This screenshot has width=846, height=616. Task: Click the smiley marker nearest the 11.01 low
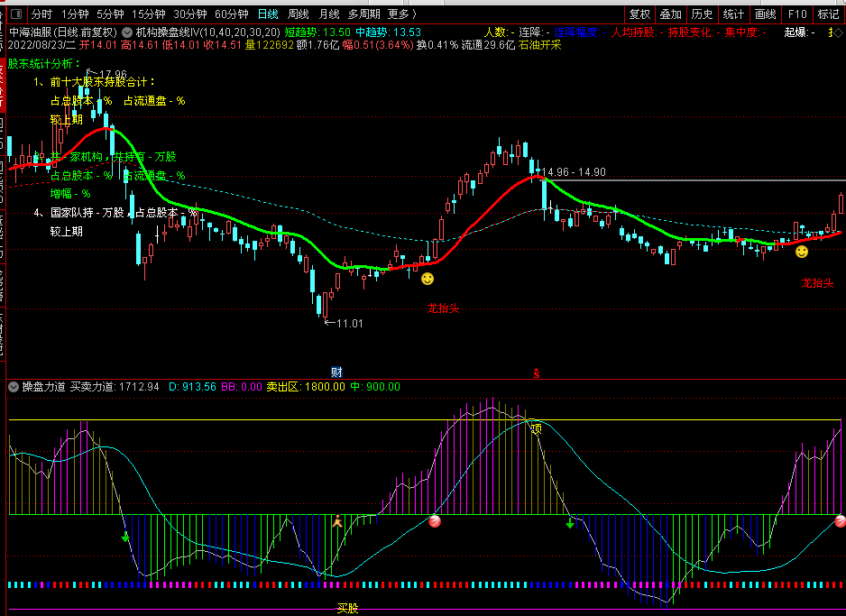coord(428,279)
